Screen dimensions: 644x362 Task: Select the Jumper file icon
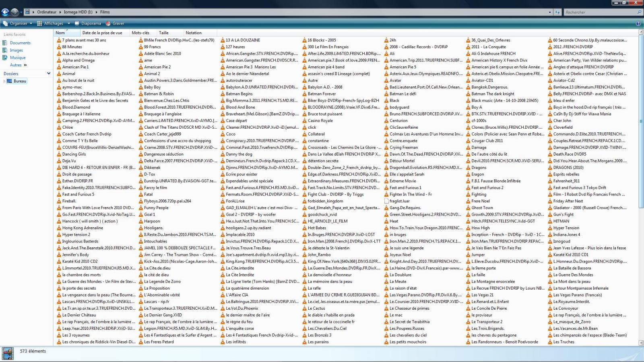(x=469, y=255)
